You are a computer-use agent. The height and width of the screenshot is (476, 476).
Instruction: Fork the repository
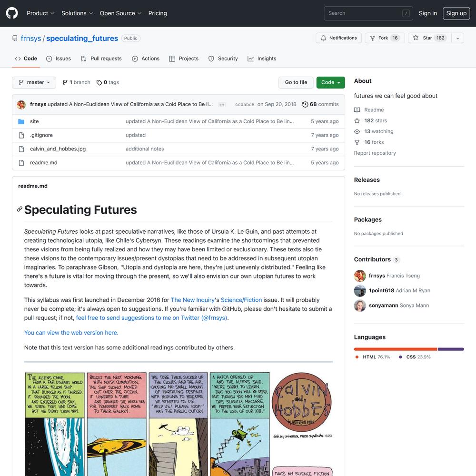click(x=385, y=38)
